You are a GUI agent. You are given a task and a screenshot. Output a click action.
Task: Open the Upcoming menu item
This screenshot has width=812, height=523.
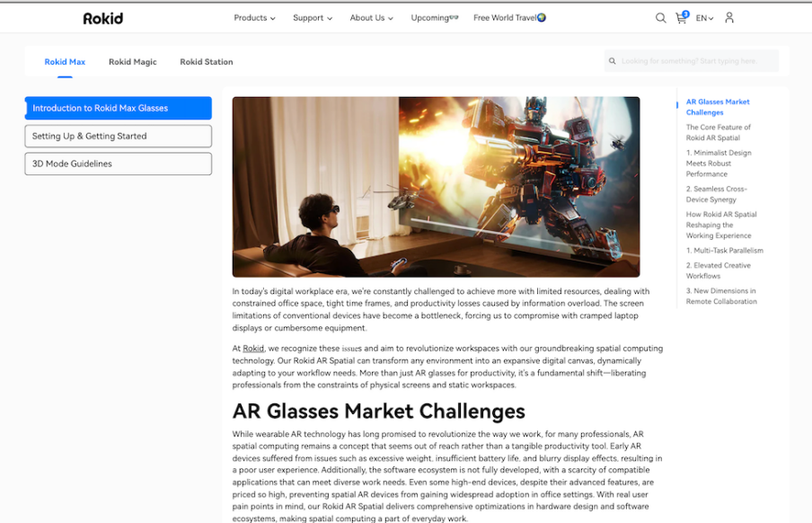point(434,18)
